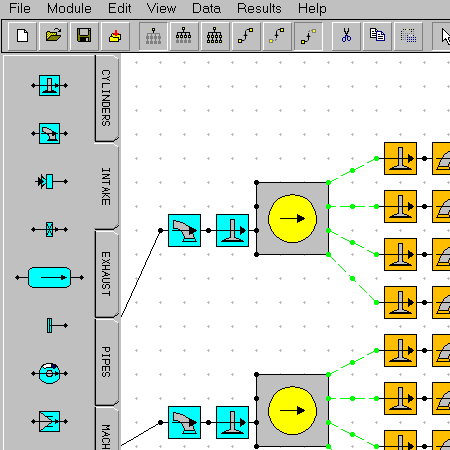Click cyan intake port on upper cylinder
Viewport: 450px width, 450px height.
tap(184, 230)
